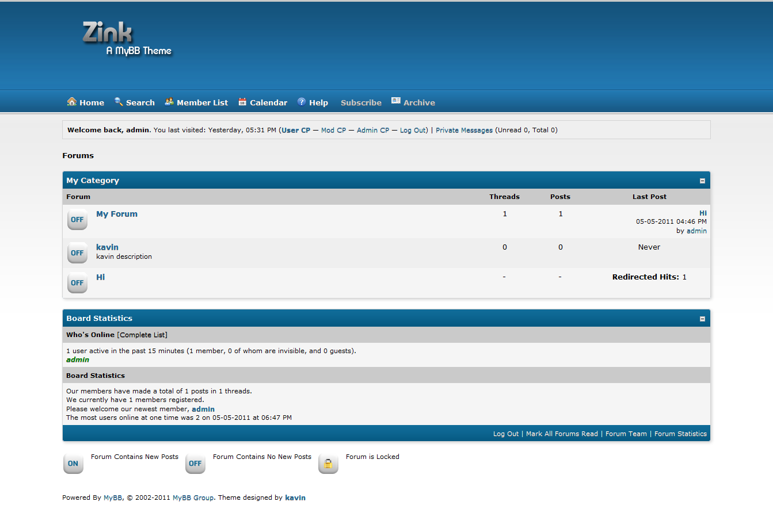Open the My Category title link
Image resolution: width=773 pixels, height=532 pixels.
[x=93, y=181]
